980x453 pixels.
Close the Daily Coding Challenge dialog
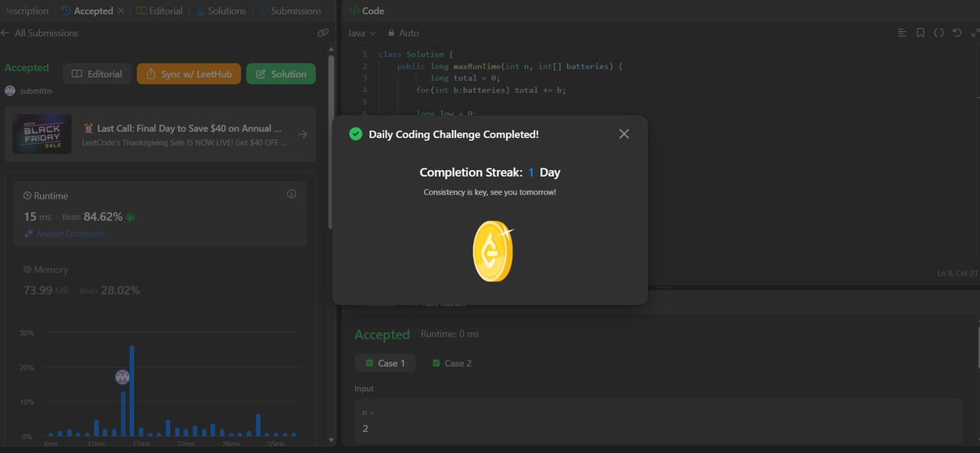coord(624,134)
